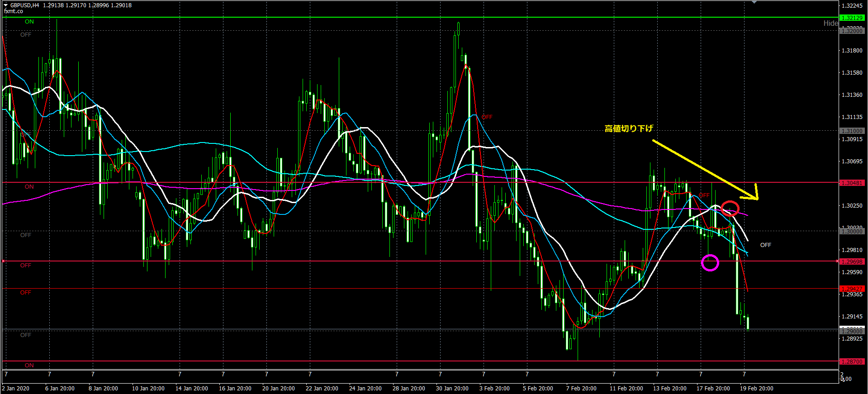Toggle the red OFF label near the 17 Feb candles

[704, 195]
